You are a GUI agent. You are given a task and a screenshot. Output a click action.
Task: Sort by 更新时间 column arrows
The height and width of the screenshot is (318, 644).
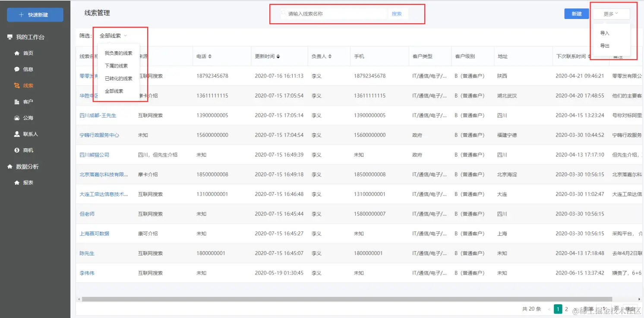[278, 57]
